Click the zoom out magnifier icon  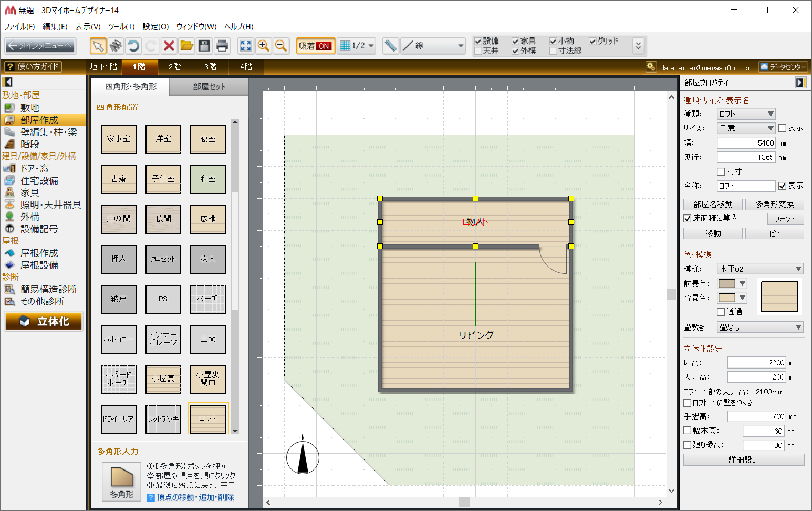(x=281, y=46)
